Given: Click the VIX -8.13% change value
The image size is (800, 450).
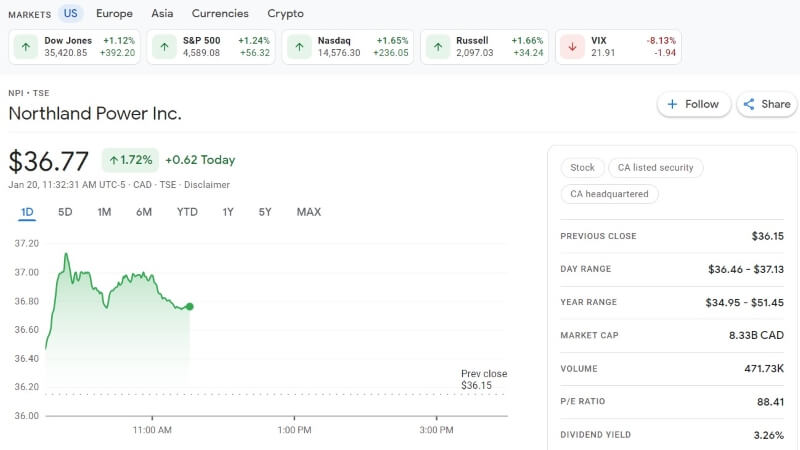Looking at the screenshot, I should pos(661,40).
